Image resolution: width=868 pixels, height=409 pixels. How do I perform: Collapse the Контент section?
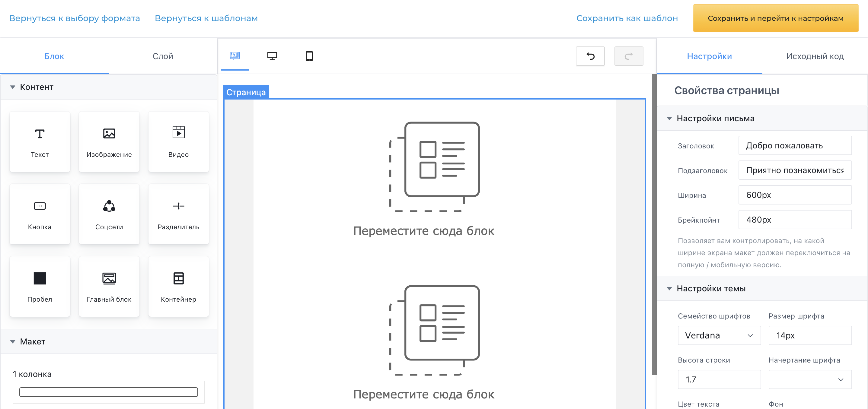(x=12, y=87)
